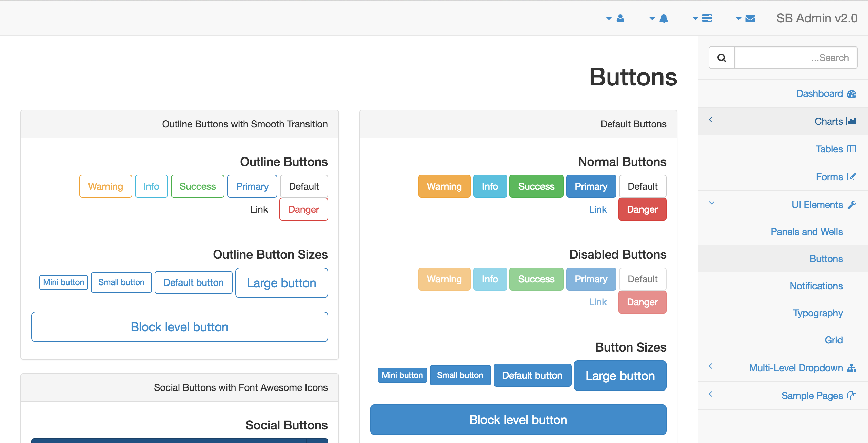The width and height of the screenshot is (868, 443).
Task: Expand the Sample Pages chevron
Action: click(711, 394)
